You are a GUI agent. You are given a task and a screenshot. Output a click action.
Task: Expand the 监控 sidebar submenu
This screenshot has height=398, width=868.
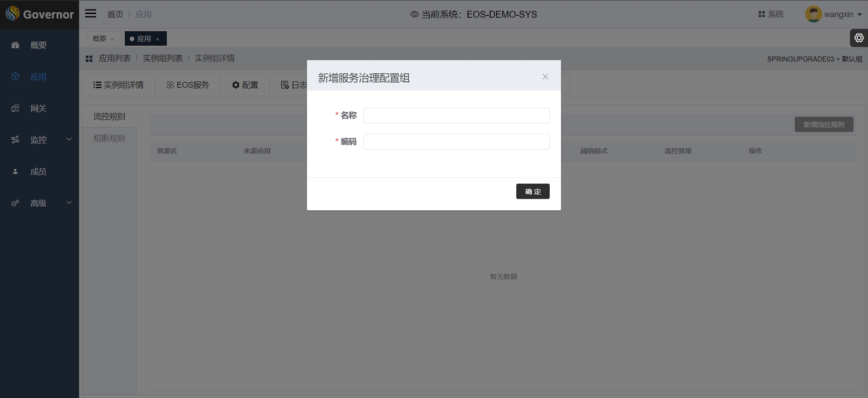tap(69, 139)
